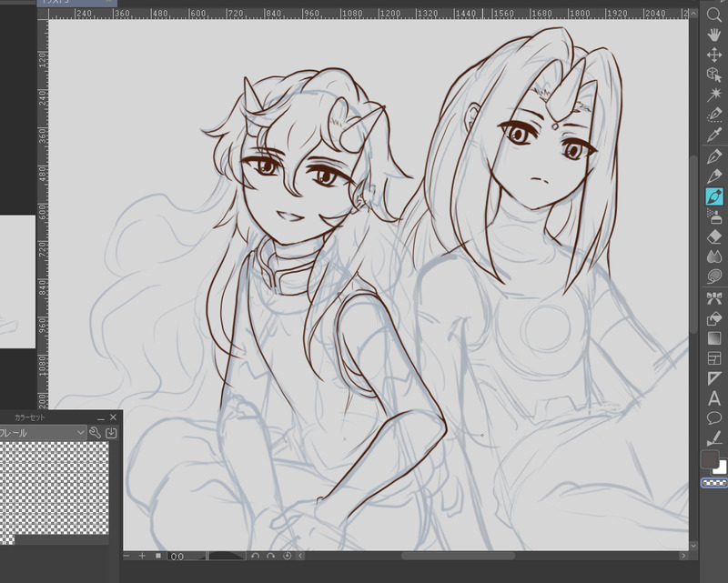Select the Operation object cube tool

click(x=714, y=75)
